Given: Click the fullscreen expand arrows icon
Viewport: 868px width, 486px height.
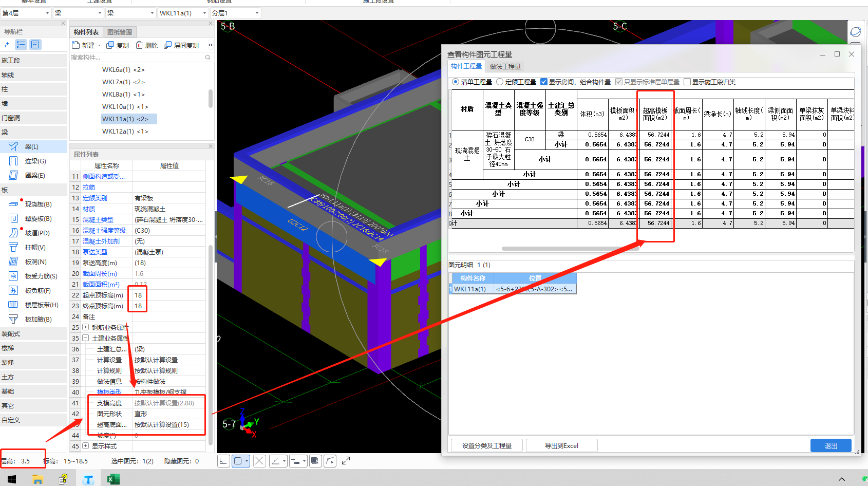Looking at the screenshot, I should coord(346,461).
